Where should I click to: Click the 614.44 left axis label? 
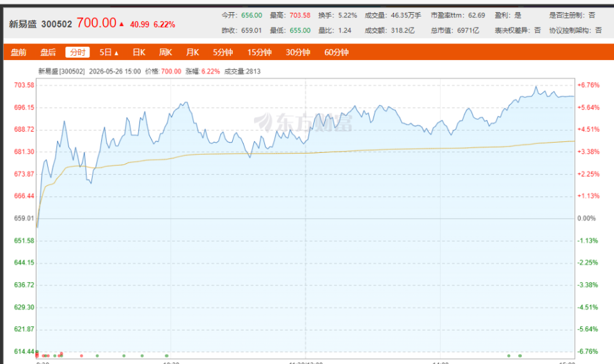coord(24,351)
